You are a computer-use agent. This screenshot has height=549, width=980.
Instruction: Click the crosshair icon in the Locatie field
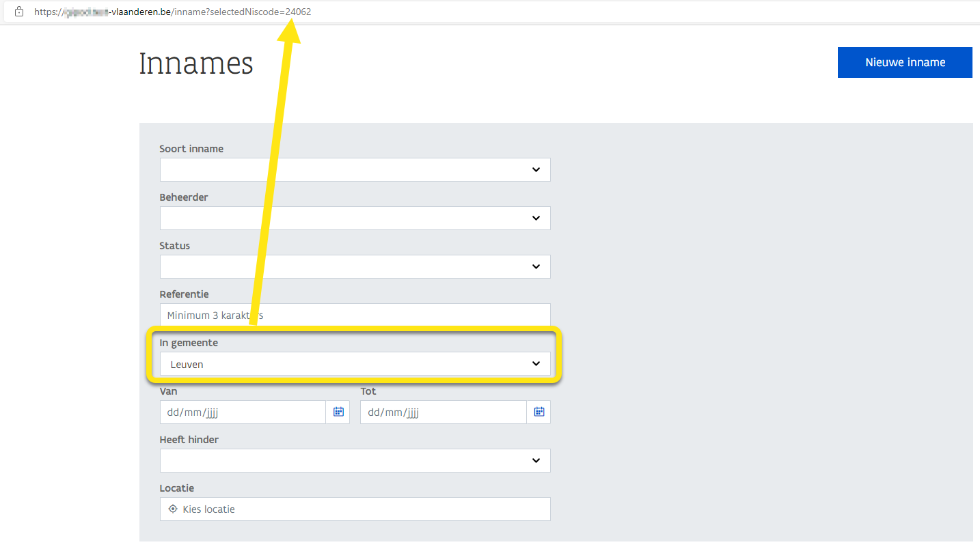(x=173, y=509)
